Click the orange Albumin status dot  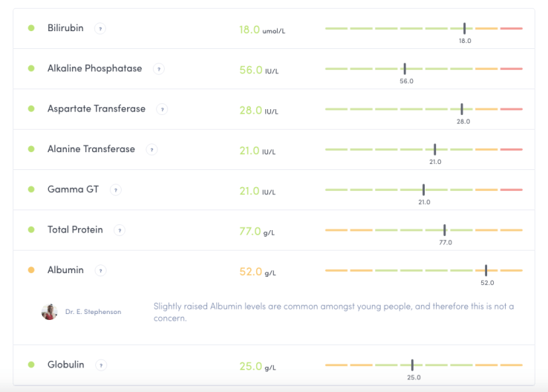tap(31, 270)
